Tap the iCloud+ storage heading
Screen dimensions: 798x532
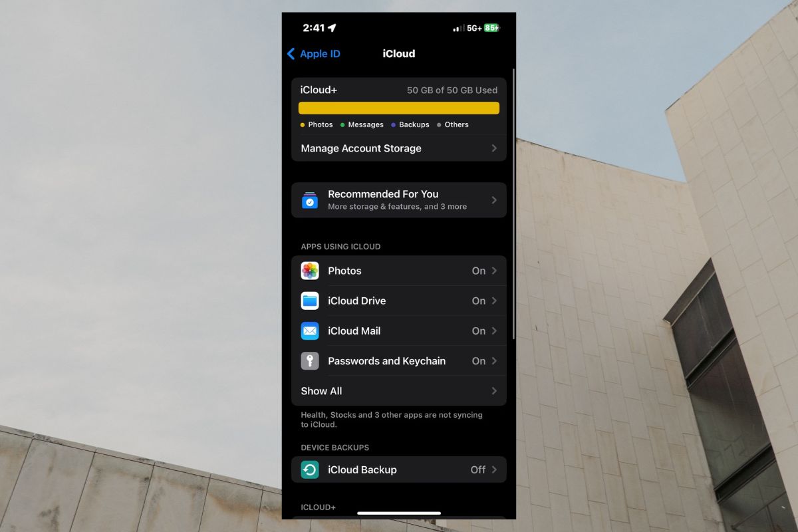tap(319, 90)
